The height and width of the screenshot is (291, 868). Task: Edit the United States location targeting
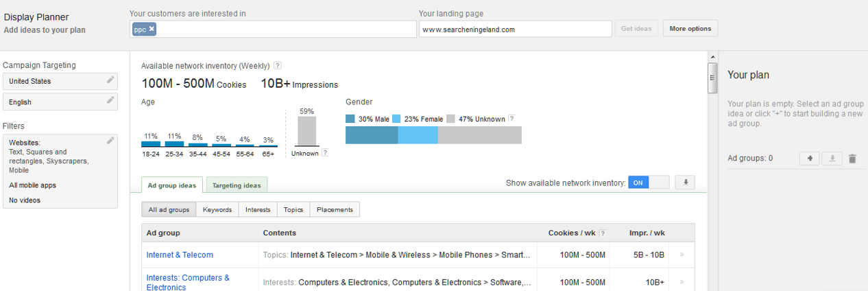[110, 80]
